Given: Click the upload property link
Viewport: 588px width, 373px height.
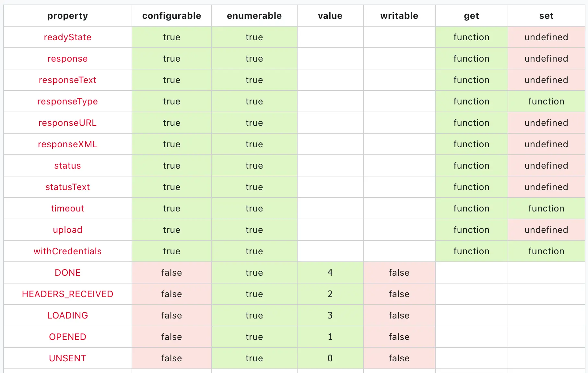Looking at the screenshot, I should click(x=67, y=230).
